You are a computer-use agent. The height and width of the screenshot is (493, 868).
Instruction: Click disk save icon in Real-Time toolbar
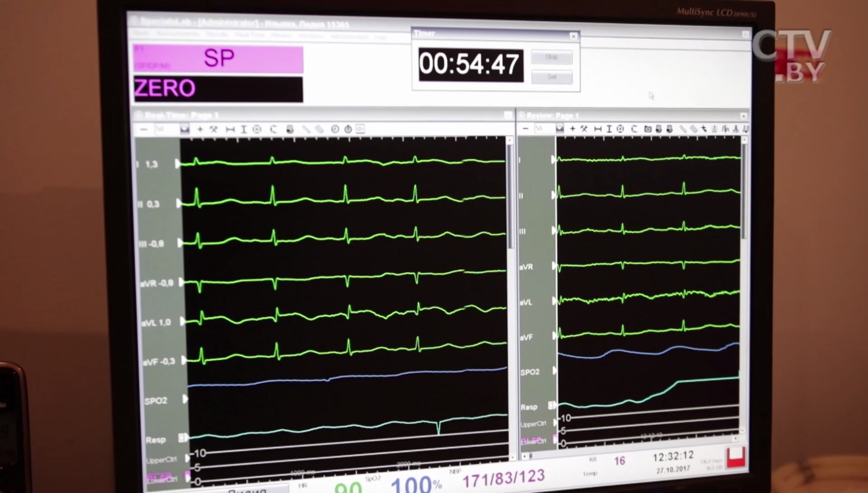pyautogui.click(x=290, y=129)
